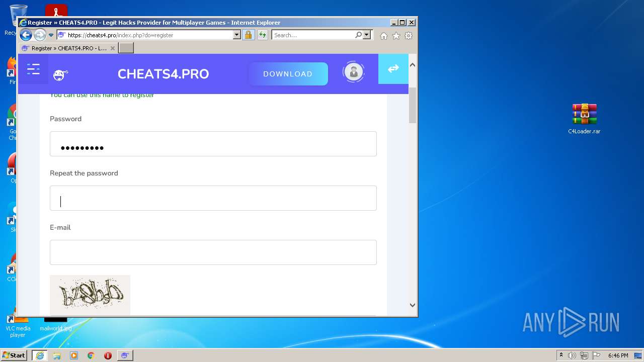Click the network tray icon

pos(584,355)
